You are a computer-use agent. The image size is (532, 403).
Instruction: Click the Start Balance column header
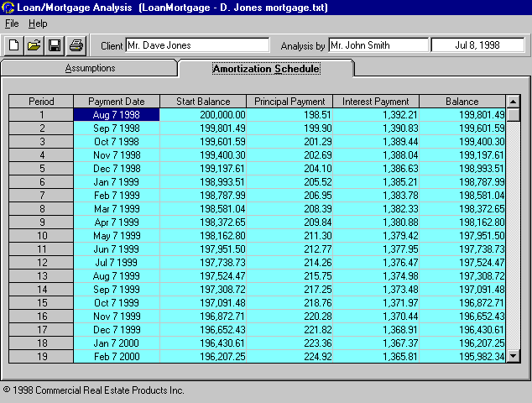pyautogui.click(x=203, y=102)
